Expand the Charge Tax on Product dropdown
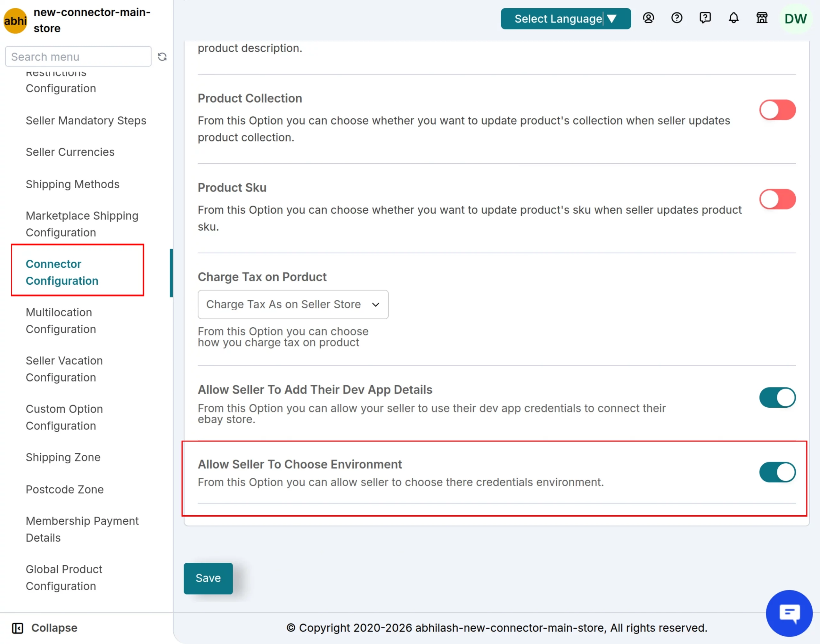This screenshot has width=820, height=644. click(293, 304)
